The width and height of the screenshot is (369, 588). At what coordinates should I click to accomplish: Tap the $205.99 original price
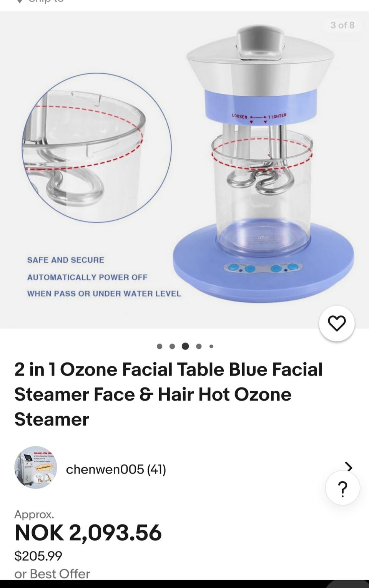(38, 556)
